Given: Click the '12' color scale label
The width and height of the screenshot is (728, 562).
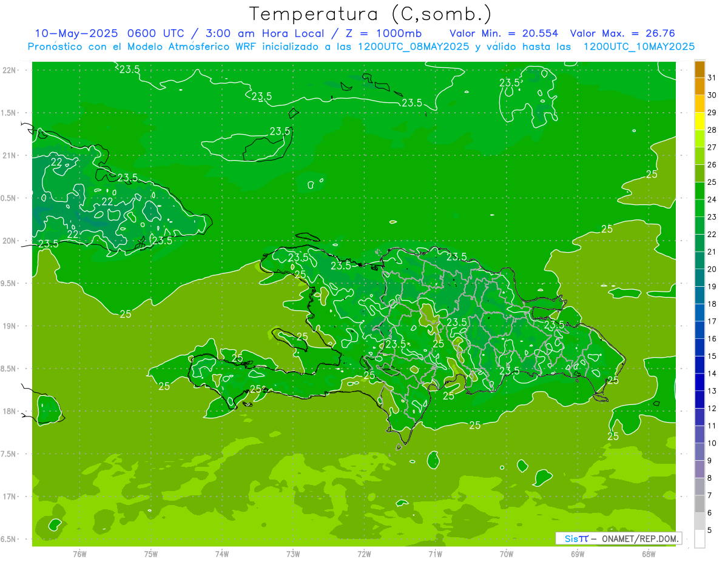Looking at the screenshot, I should coord(712,409).
